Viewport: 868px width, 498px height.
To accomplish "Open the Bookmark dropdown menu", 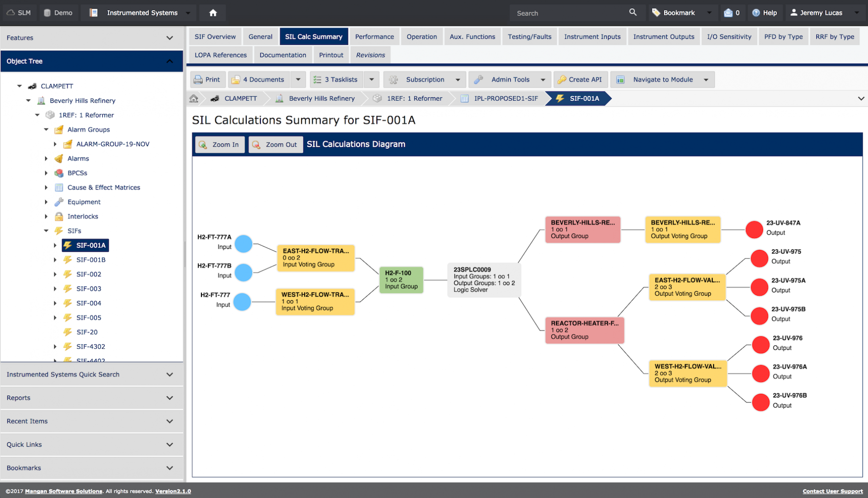I will 709,12.
